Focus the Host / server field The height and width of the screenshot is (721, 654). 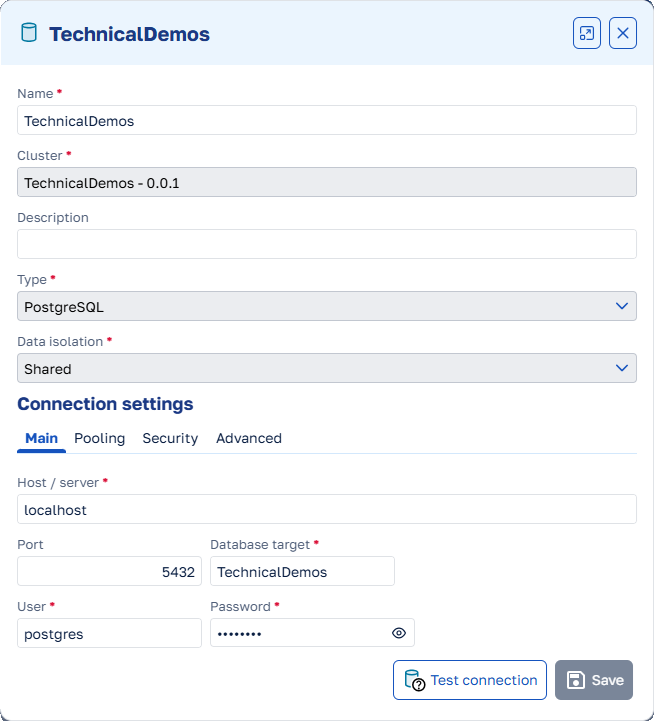coord(327,509)
